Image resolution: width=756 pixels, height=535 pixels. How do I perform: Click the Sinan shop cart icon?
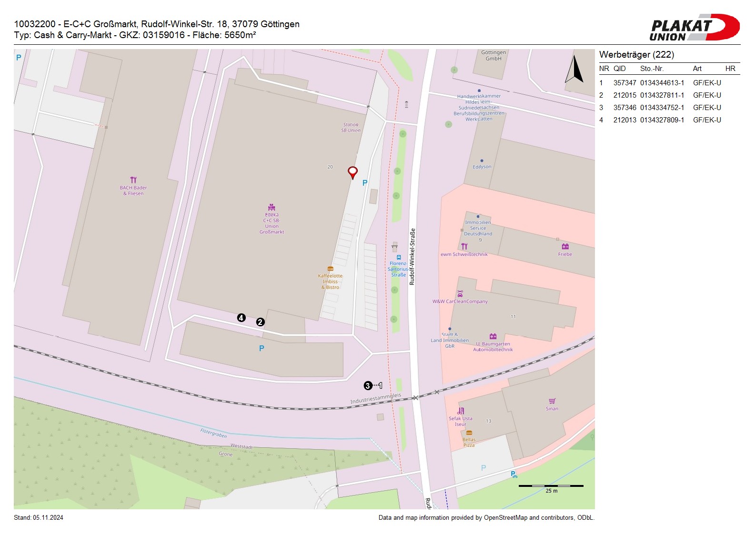[x=552, y=401]
